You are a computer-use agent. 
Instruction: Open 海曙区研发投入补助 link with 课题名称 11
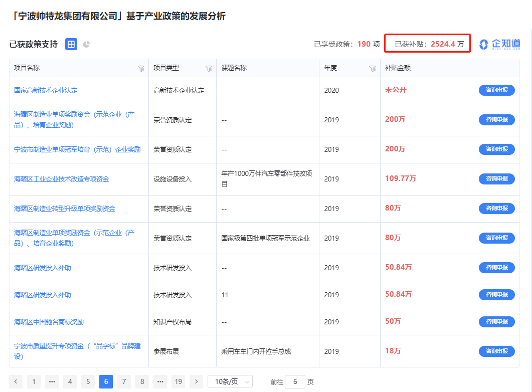pos(43,295)
